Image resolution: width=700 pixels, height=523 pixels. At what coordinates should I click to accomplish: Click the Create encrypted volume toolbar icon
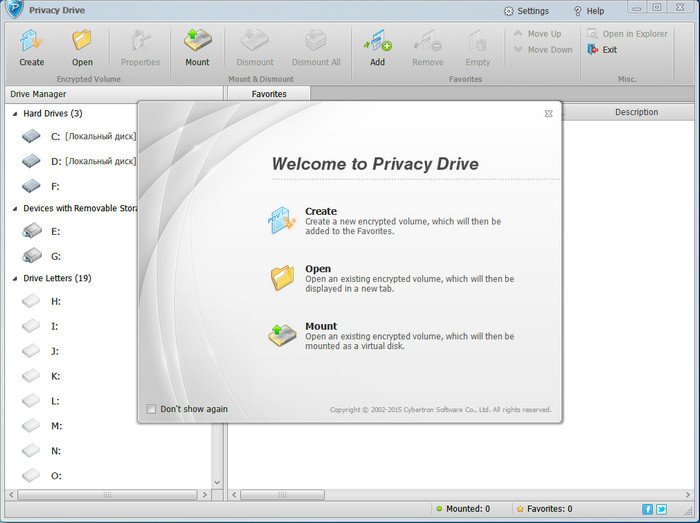tap(31, 41)
